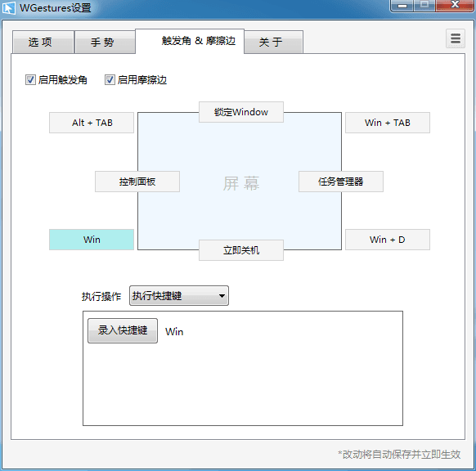Toggle the 启用触发角 checkbox
The width and height of the screenshot is (476, 471).
(30, 80)
